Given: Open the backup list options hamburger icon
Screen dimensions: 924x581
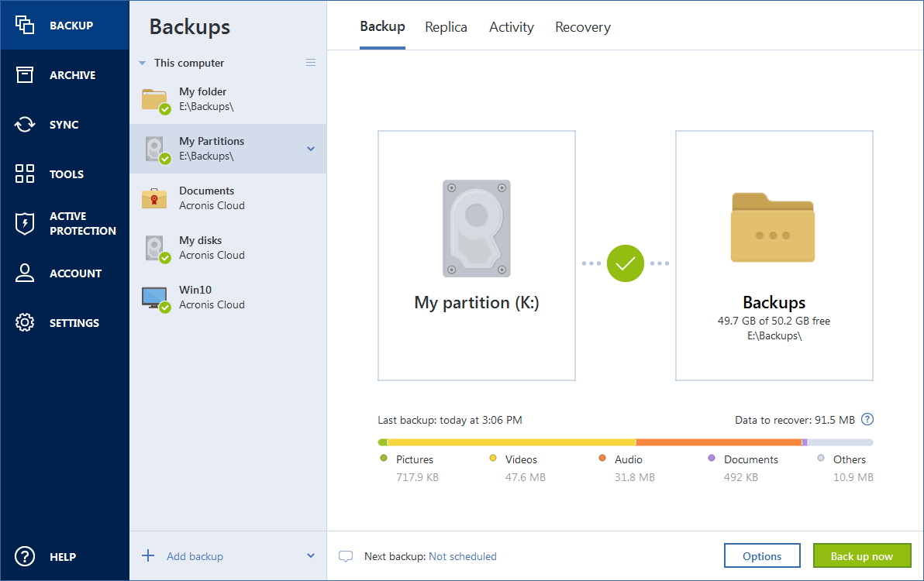Looking at the screenshot, I should pos(310,63).
